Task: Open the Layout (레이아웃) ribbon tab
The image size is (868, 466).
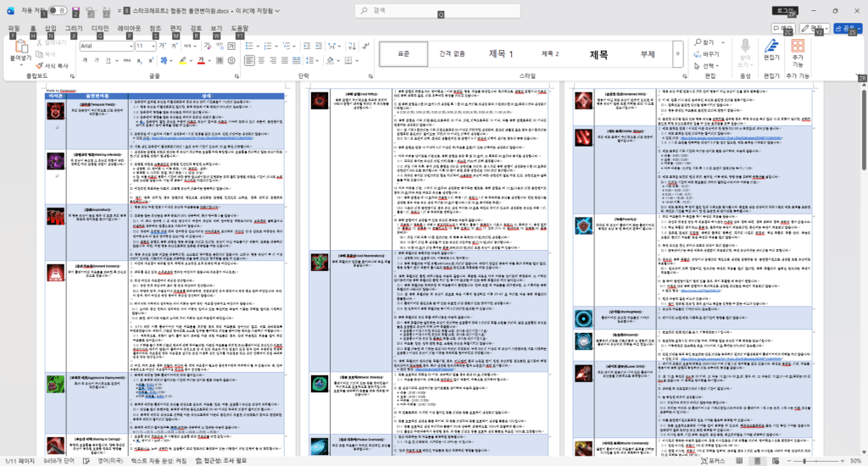Action: click(129, 28)
